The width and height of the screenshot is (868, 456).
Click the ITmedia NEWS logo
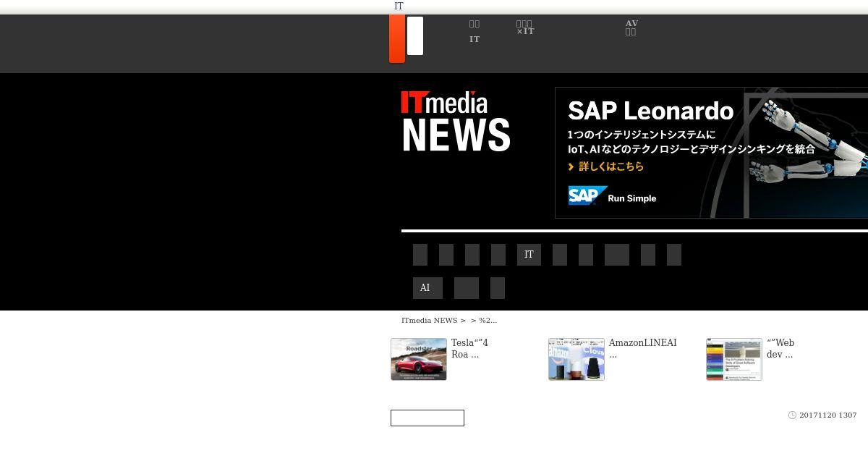click(x=456, y=121)
